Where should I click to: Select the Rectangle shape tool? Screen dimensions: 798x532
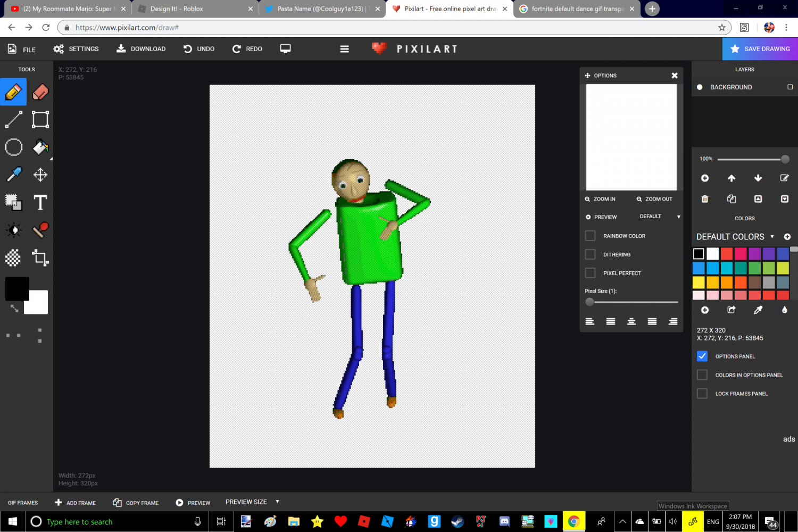click(40, 120)
